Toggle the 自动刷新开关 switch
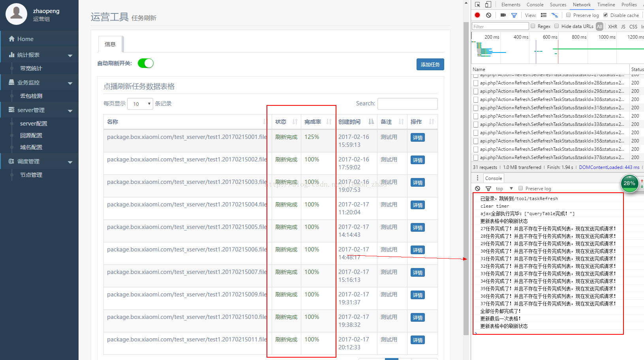Image resolution: width=644 pixels, height=360 pixels. pos(146,63)
